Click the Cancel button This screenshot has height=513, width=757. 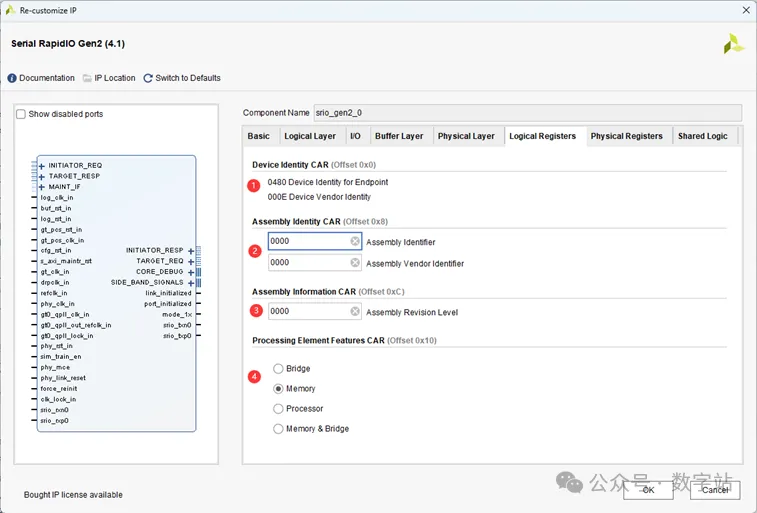pyautogui.click(x=715, y=490)
